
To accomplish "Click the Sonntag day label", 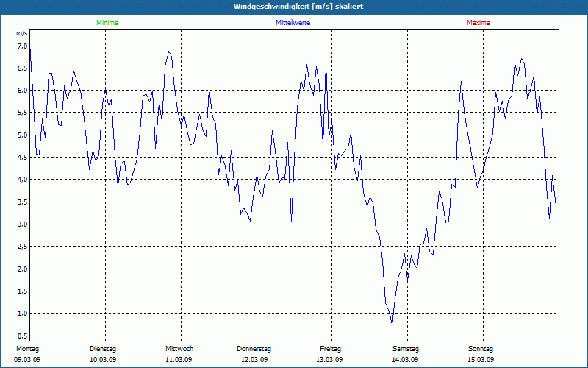I will [x=481, y=349].
